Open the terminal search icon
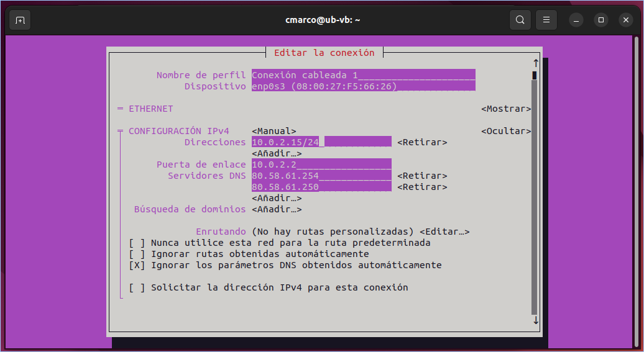This screenshot has width=644, height=352. (x=520, y=20)
